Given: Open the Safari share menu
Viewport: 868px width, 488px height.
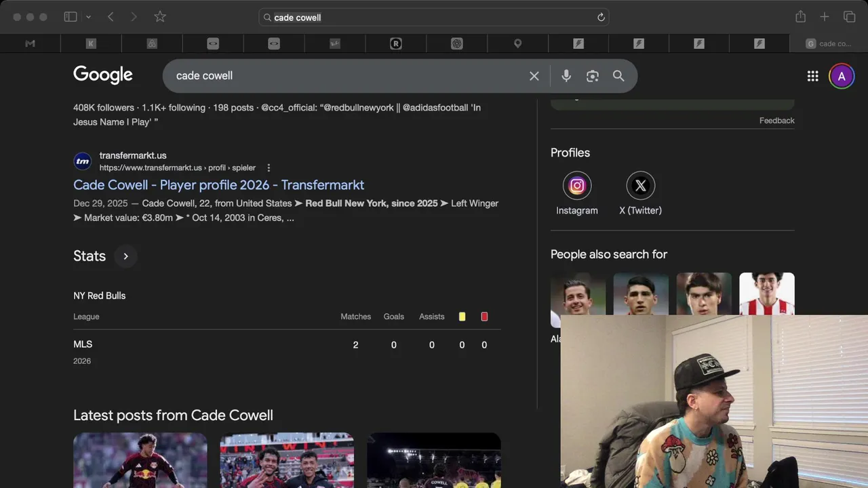Looking at the screenshot, I should tap(801, 17).
